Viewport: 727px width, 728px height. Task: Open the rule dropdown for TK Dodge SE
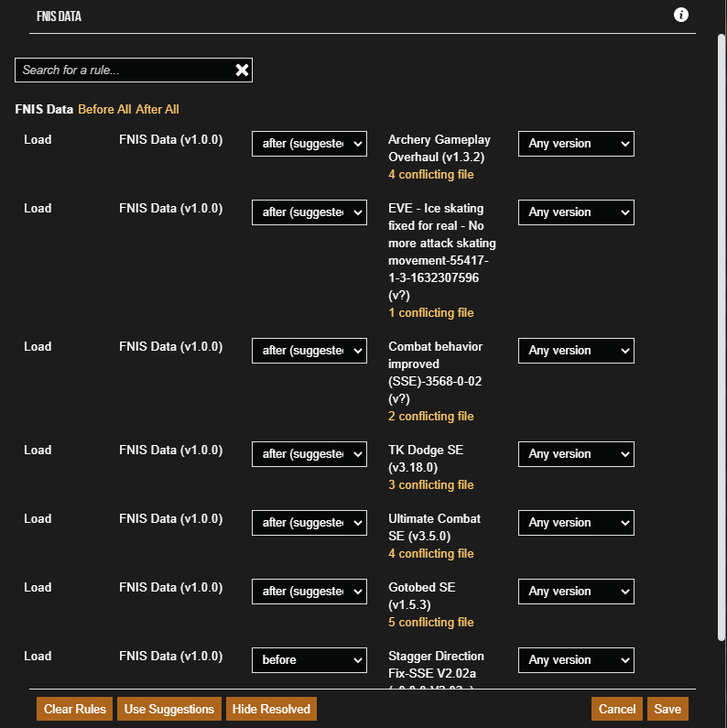(x=309, y=454)
